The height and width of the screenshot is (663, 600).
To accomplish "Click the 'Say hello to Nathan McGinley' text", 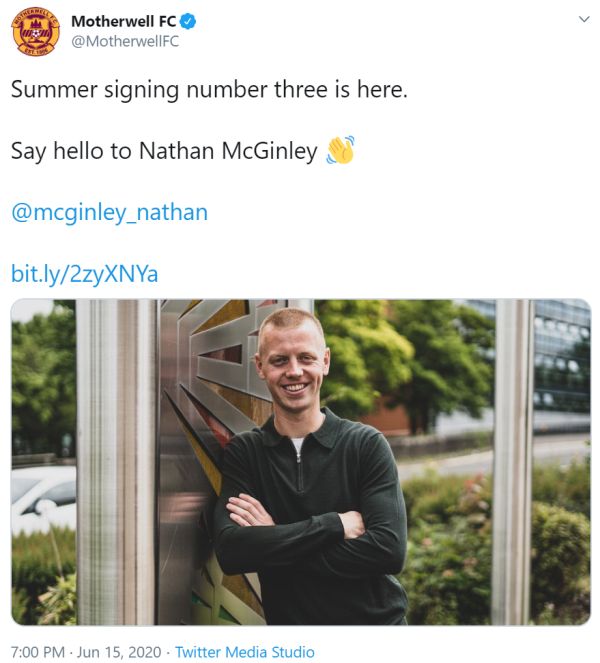I will click(164, 151).
